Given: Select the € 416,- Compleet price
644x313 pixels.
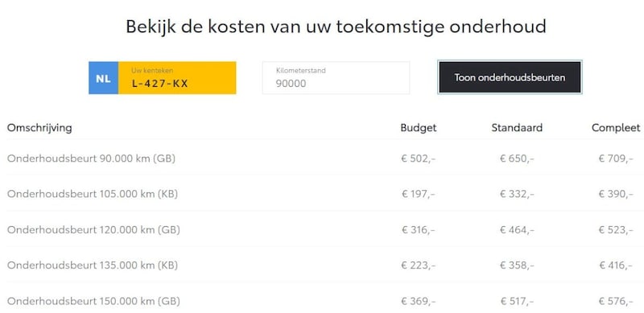Looking at the screenshot, I should tap(616, 266).
